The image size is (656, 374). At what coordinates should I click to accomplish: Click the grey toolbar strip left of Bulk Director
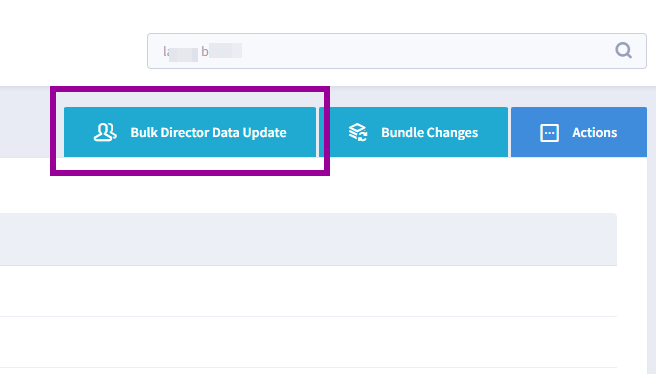click(x=25, y=121)
